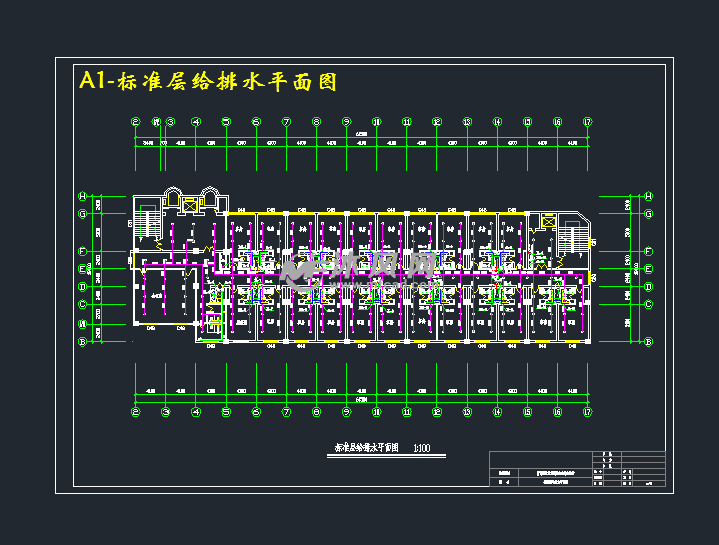The height and width of the screenshot is (545, 719).
Task: Click axis bubble 9 in the top row
Action: (x=346, y=122)
